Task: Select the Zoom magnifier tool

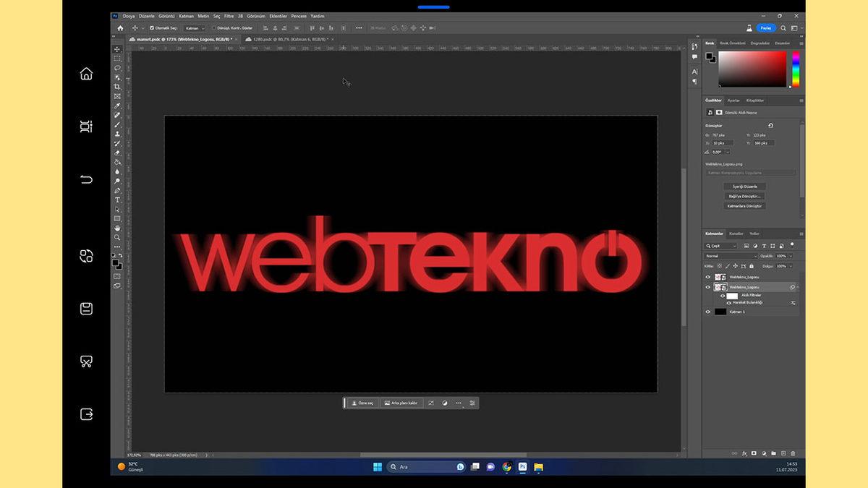Action: (x=117, y=238)
